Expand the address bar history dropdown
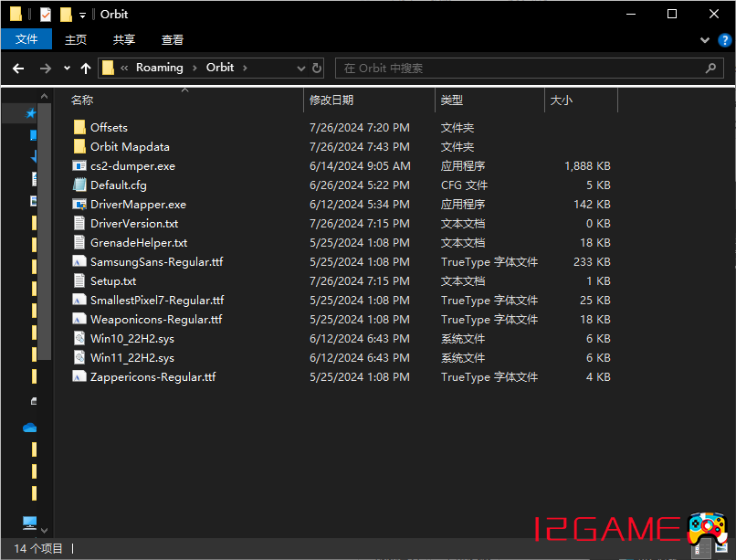The image size is (736, 560). click(x=301, y=69)
